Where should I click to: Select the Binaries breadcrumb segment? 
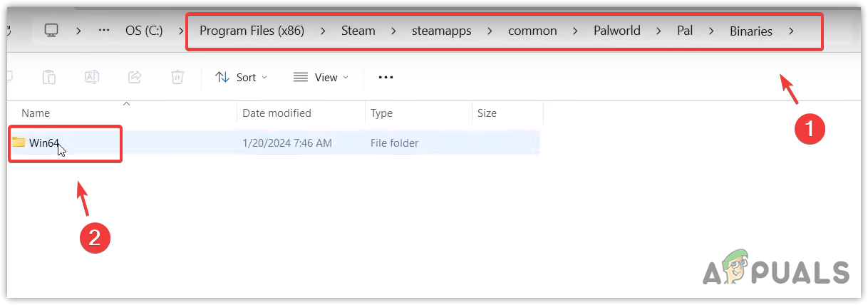click(751, 31)
